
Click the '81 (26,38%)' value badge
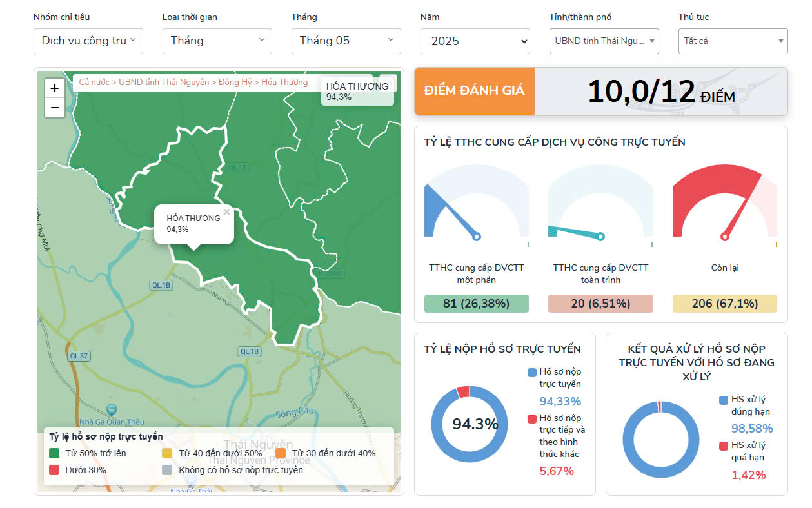[477, 304]
